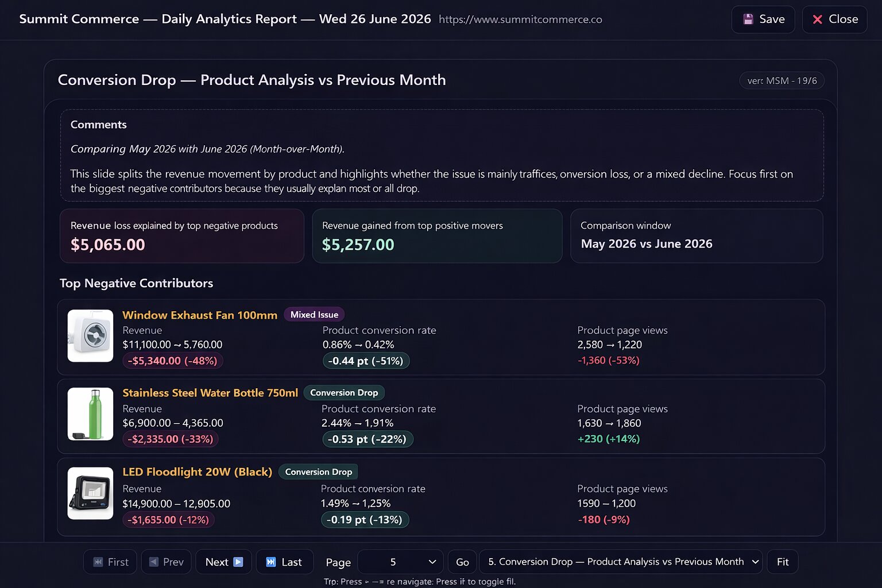The width and height of the screenshot is (882, 588).
Task: Click the Comparing May 2026 with June italic note
Action: click(x=207, y=149)
